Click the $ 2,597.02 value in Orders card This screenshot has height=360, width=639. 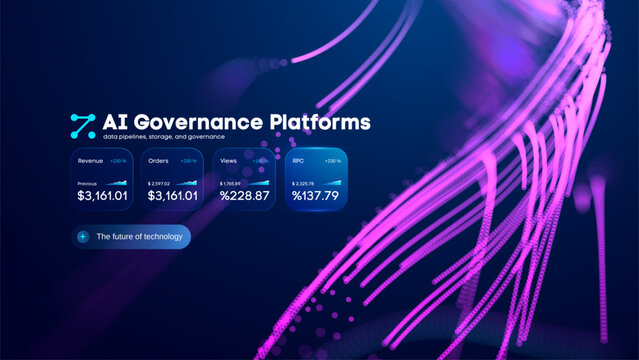[159, 184]
